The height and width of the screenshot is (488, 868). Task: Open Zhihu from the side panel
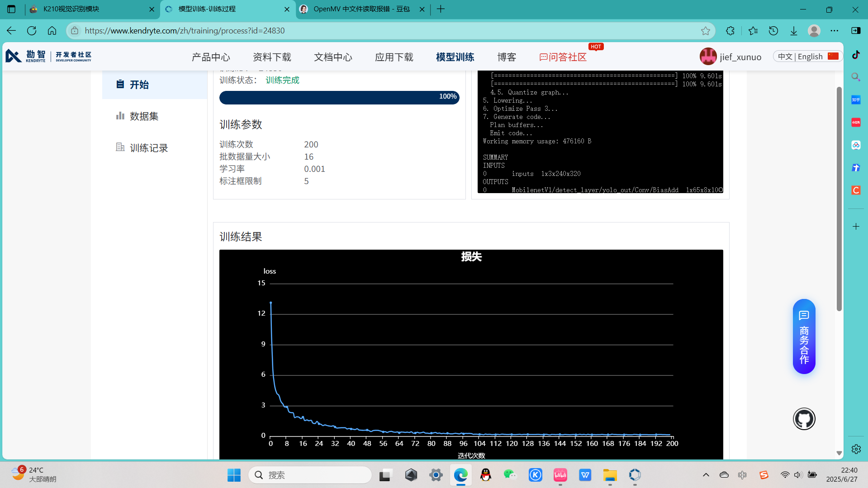[x=855, y=99]
